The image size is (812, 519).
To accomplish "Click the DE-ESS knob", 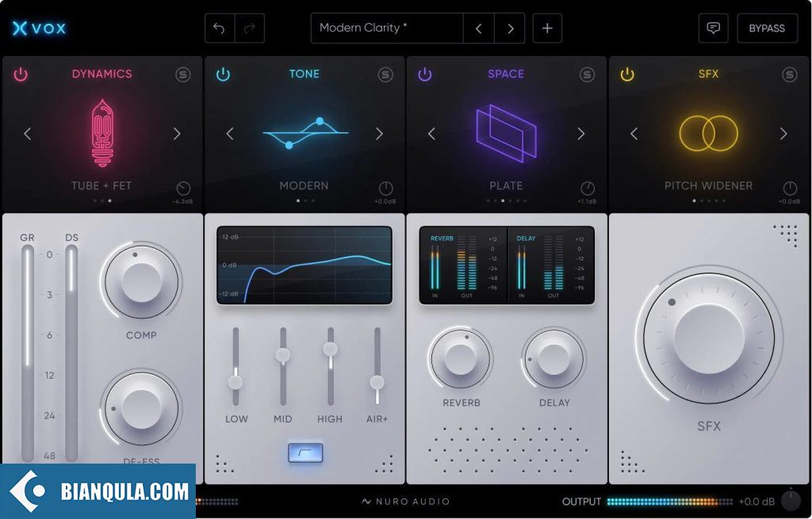I will tap(141, 409).
